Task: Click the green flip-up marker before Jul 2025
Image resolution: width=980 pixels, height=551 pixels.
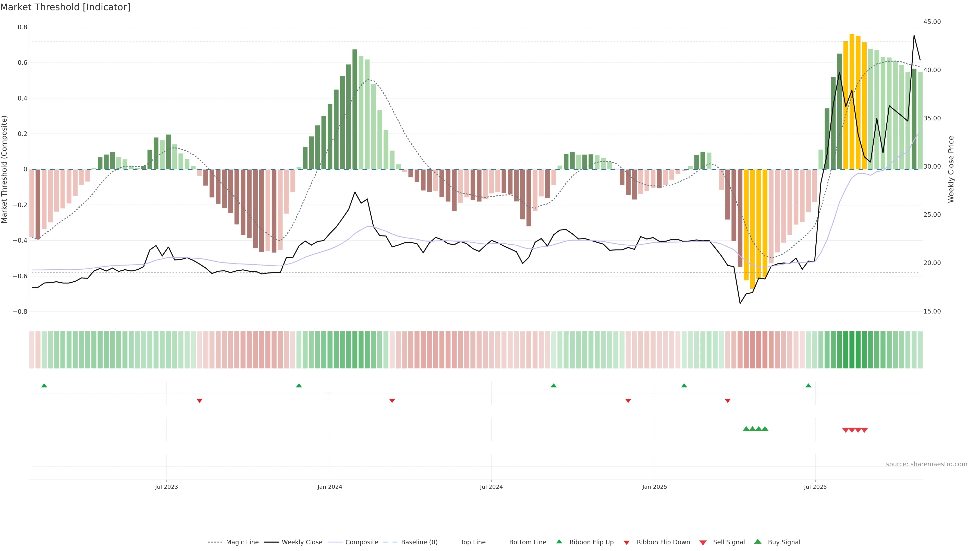Action: point(808,386)
